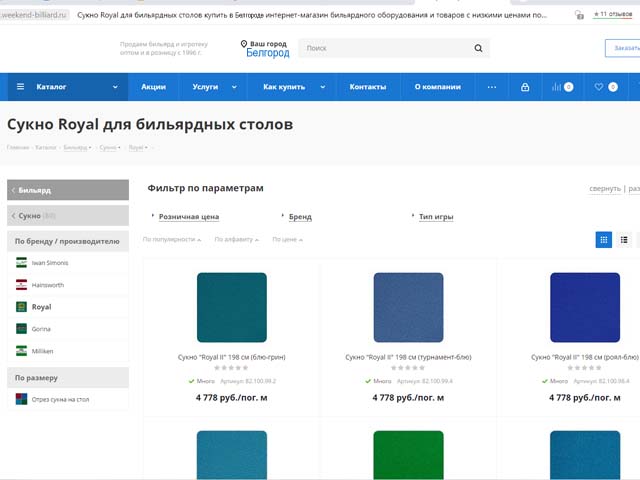
Task: Click the rating stars under блю-грин product
Action: pos(231,368)
